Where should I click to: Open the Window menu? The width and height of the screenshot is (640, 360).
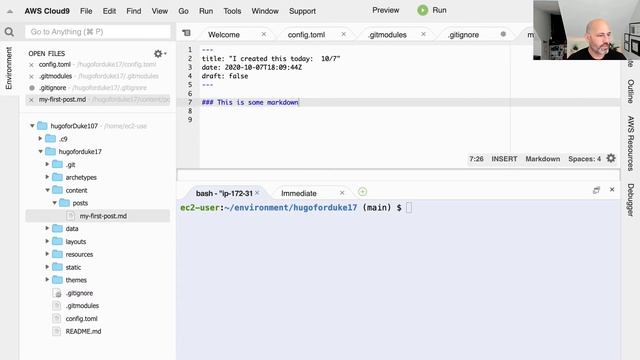click(265, 11)
